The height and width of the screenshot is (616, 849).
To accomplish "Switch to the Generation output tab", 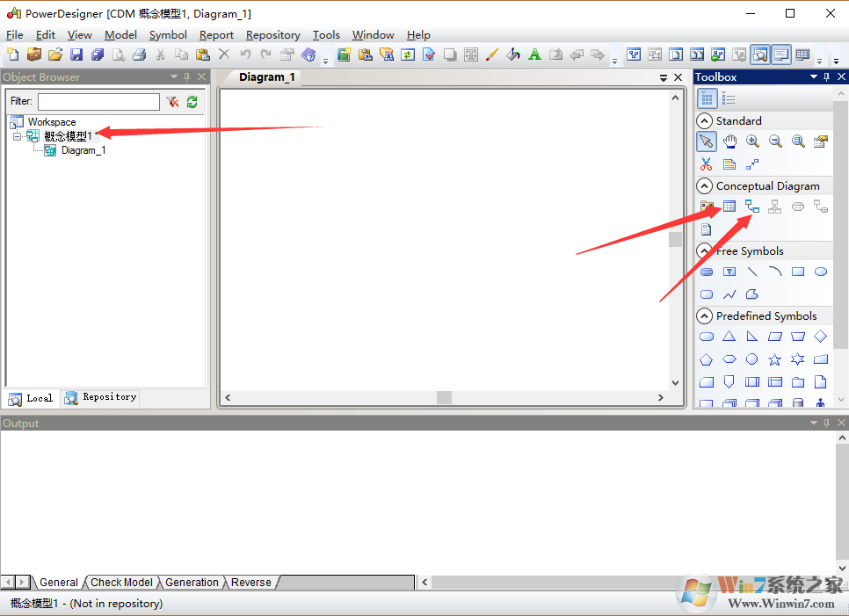I will tap(192, 583).
